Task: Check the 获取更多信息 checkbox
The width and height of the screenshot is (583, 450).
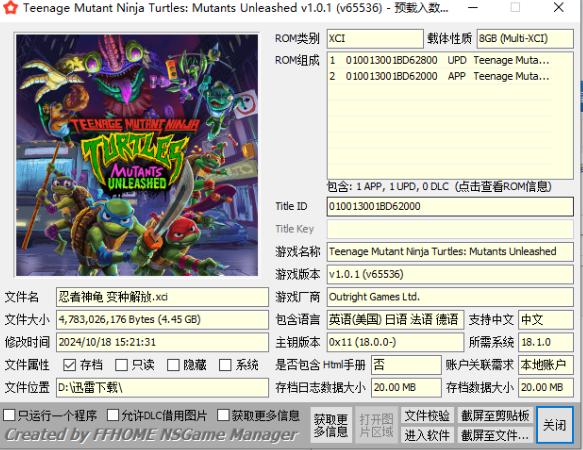Action: click(x=223, y=415)
